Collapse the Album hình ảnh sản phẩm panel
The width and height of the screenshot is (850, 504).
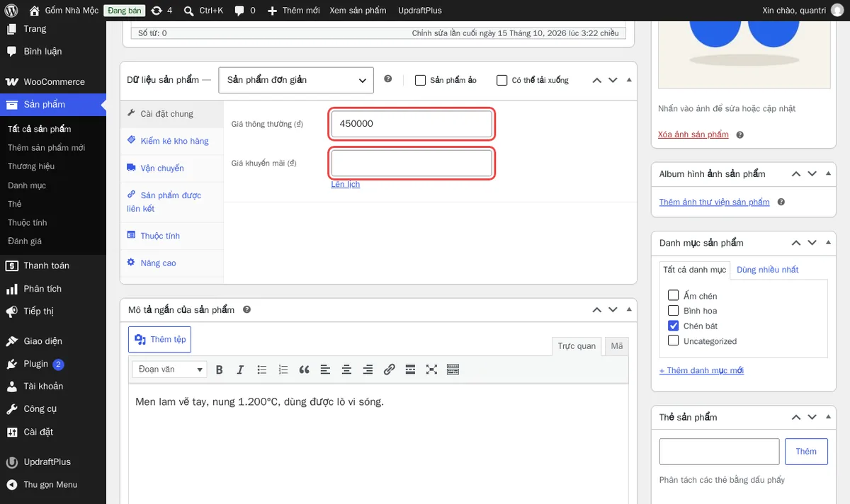828,173
